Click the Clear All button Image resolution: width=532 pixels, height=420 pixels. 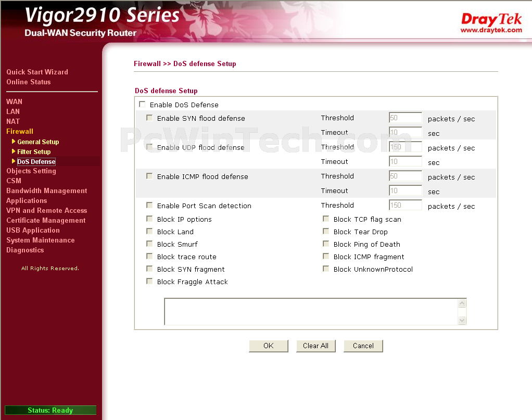pos(315,346)
